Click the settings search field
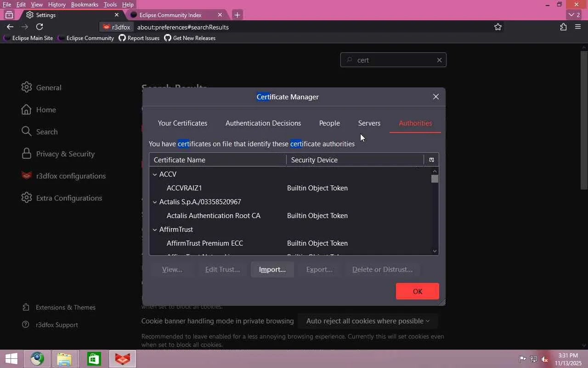Screen dimensions: 588x368 [393, 60]
